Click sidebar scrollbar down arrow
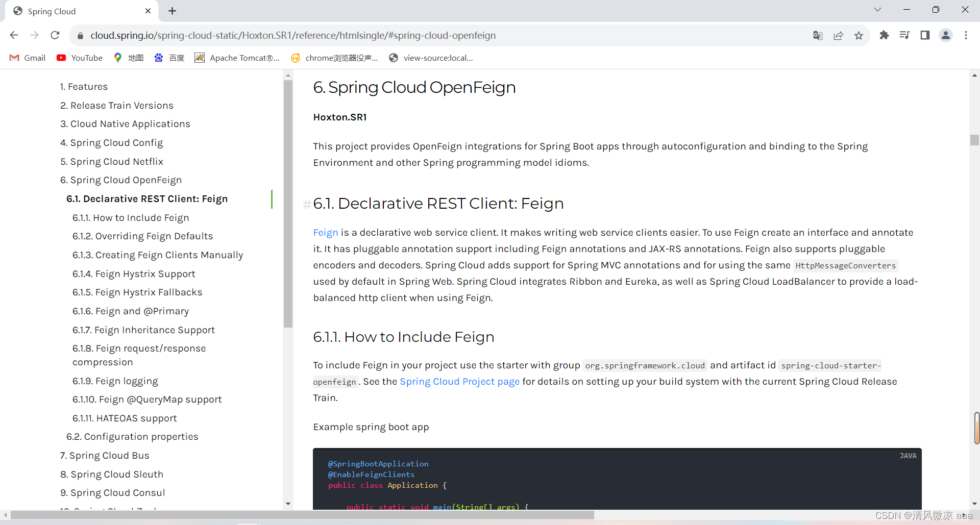The width and height of the screenshot is (980, 525). pos(288,504)
